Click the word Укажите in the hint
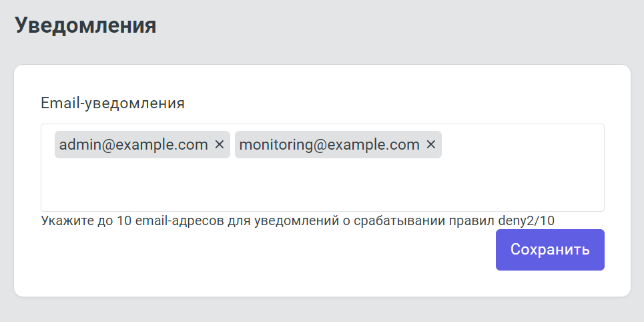This screenshot has height=322, width=644. coord(63,220)
